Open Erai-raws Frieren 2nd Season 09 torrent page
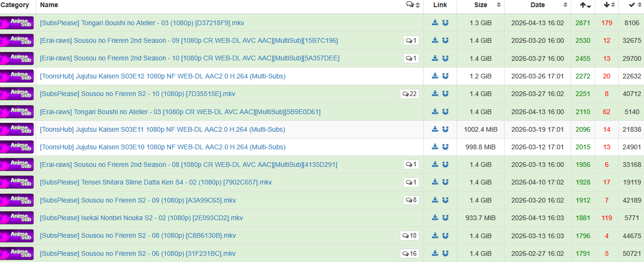This screenshot has width=644, height=262. point(189,40)
